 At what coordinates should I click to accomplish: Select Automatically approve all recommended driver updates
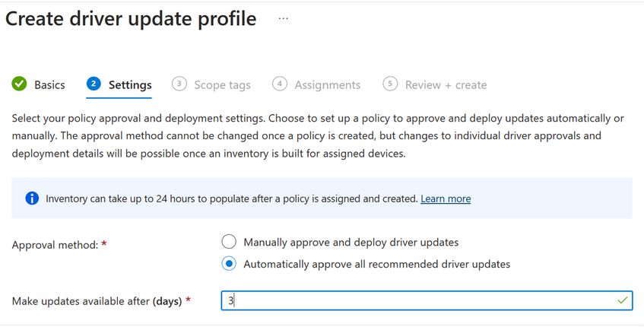click(229, 265)
